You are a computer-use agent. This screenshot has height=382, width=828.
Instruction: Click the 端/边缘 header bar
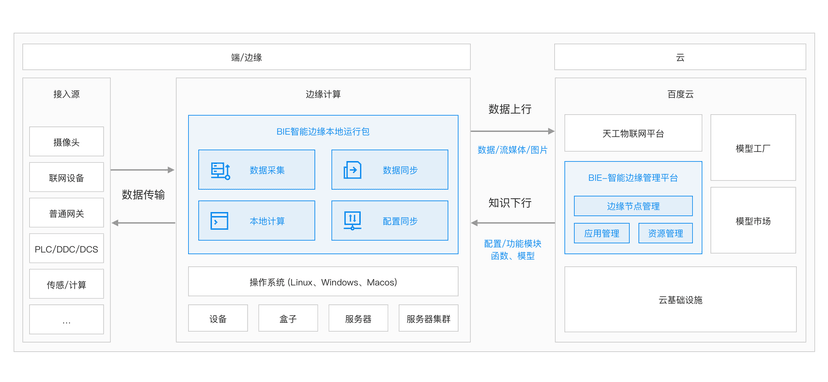246,57
